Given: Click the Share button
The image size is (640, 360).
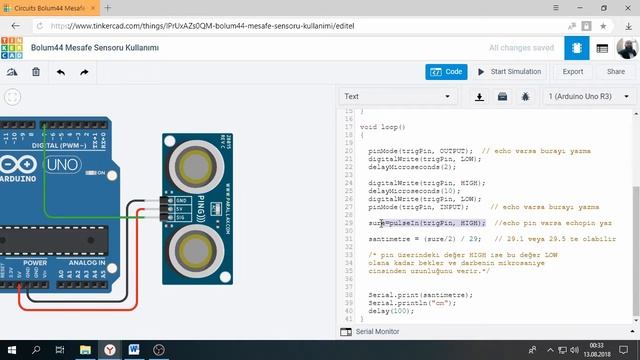Looking at the screenshot, I should 616,72.
